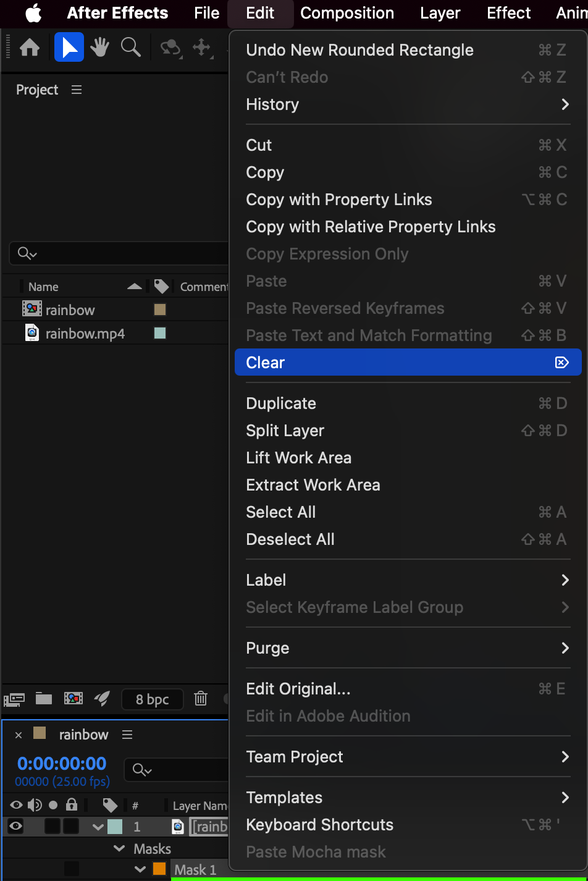Screen dimensions: 588x881
Task: Click the orange Mask 1 color swatch
Action: click(159, 870)
